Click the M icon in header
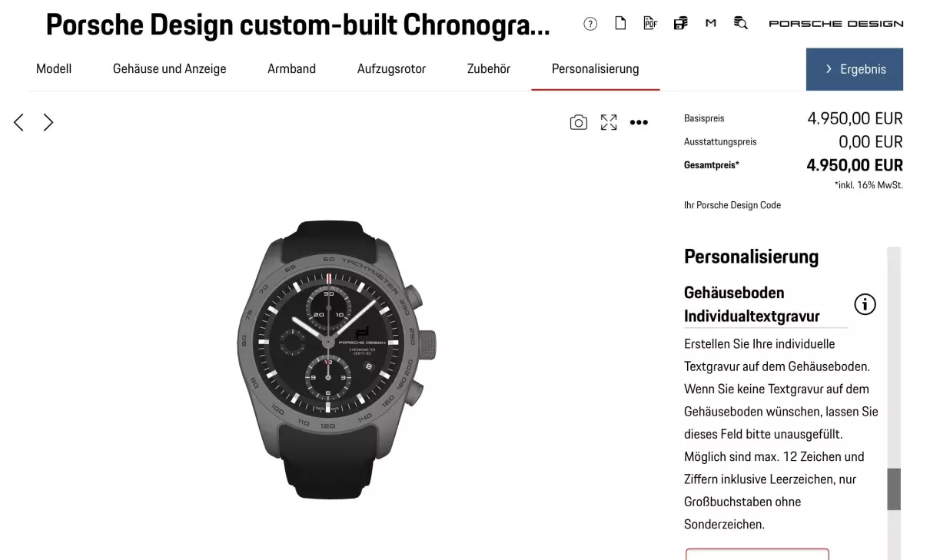Screen dimensions: 930x560 point(711,24)
